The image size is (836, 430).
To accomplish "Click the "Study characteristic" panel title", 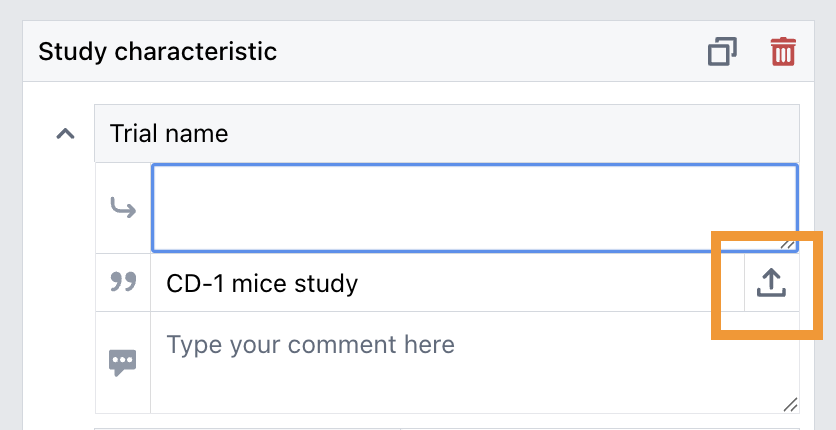I will tap(157, 51).
